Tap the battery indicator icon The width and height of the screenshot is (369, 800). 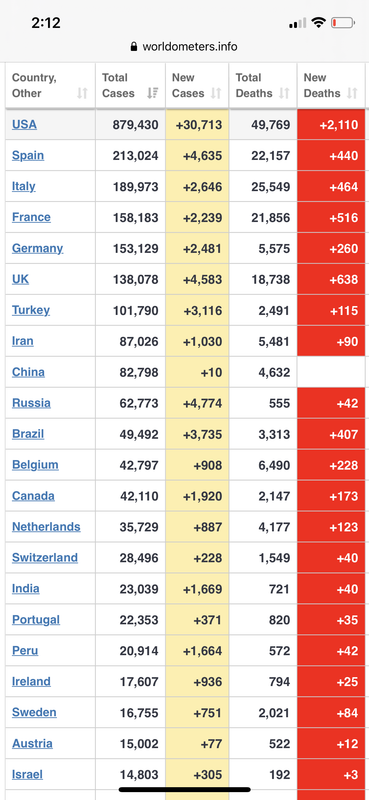click(x=342, y=22)
